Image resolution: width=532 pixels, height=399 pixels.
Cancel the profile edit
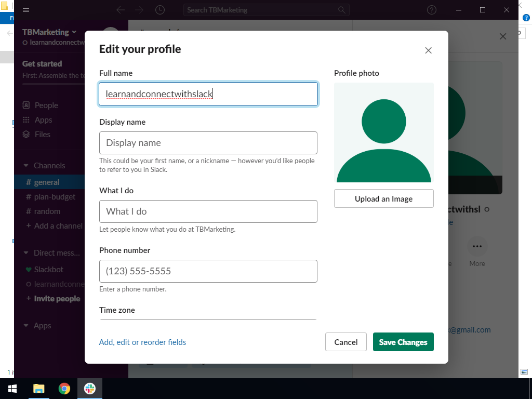[x=345, y=342]
